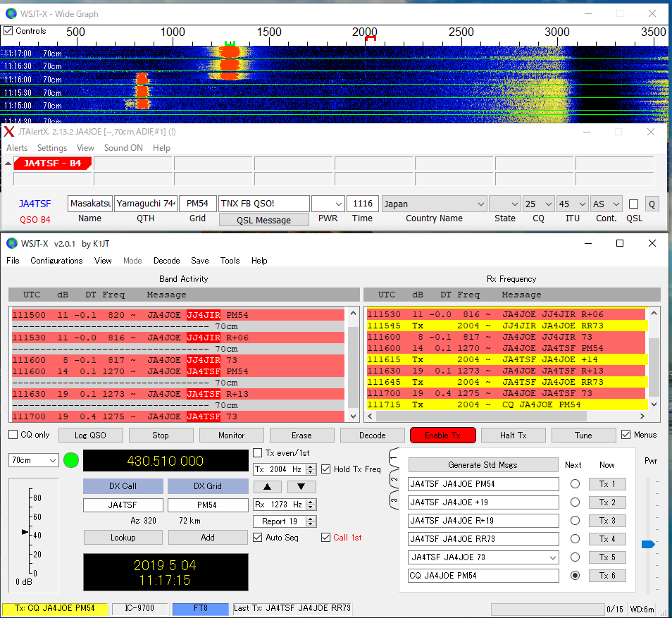Select message tab 3 in Tx panel

coord(394,500)
